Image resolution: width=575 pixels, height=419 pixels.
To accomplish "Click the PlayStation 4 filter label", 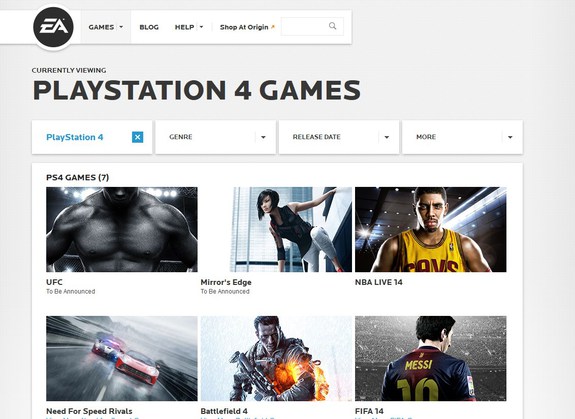I will 74,137.
